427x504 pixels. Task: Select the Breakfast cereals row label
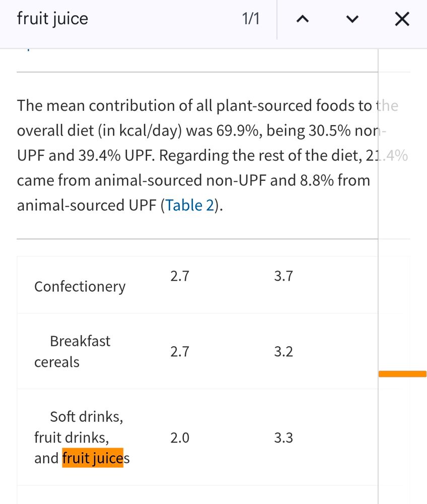pyautogui.click(x=72, y=351)
